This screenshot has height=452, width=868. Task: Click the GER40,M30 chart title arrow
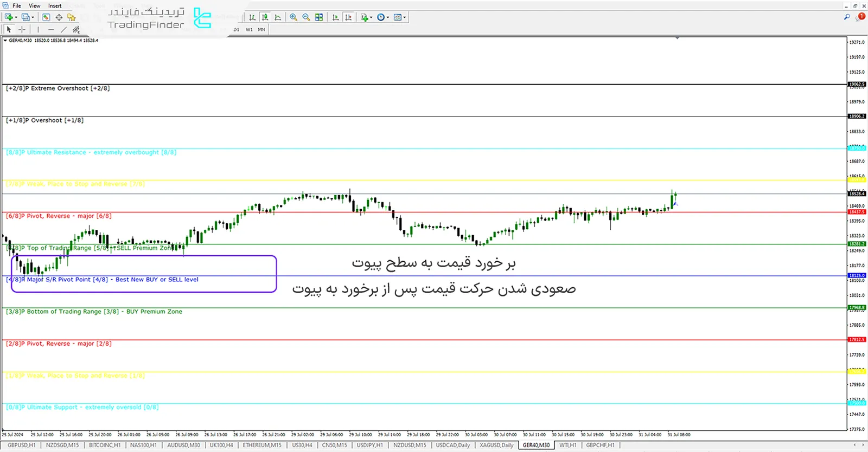click(5, 41)
